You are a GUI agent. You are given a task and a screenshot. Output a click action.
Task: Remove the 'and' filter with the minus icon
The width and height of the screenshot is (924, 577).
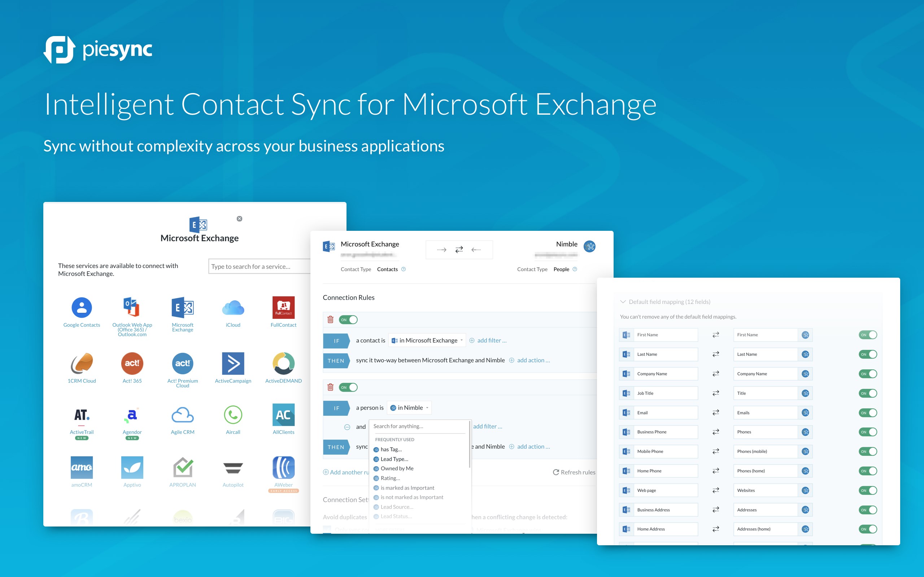point(347,427)
